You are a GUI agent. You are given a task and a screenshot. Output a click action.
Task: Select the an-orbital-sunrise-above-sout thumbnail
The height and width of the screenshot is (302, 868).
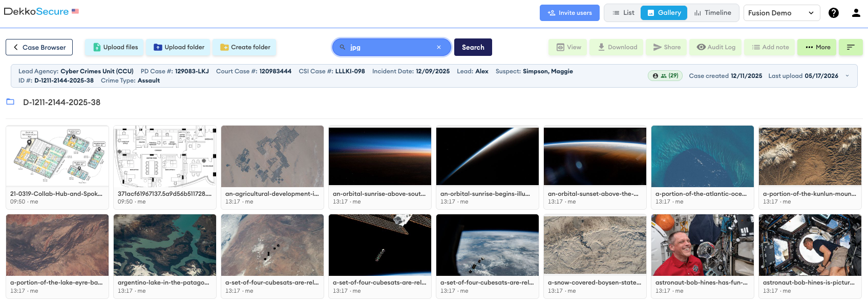coord(380,156)
